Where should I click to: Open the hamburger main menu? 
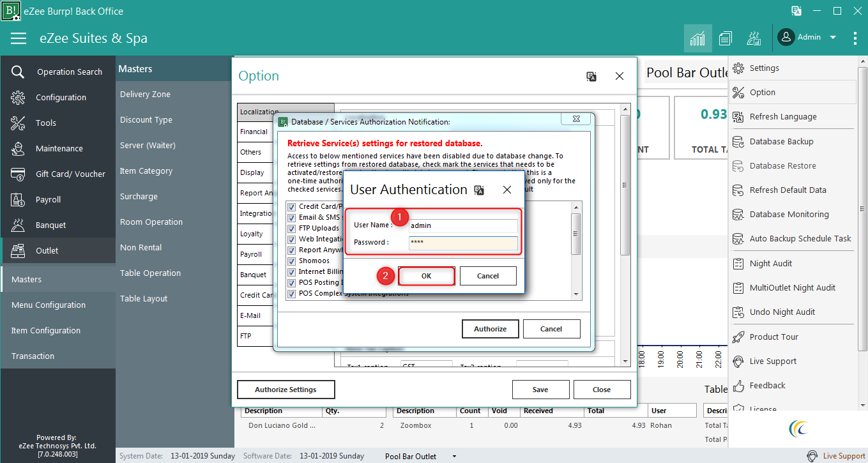tap(19, 38)
